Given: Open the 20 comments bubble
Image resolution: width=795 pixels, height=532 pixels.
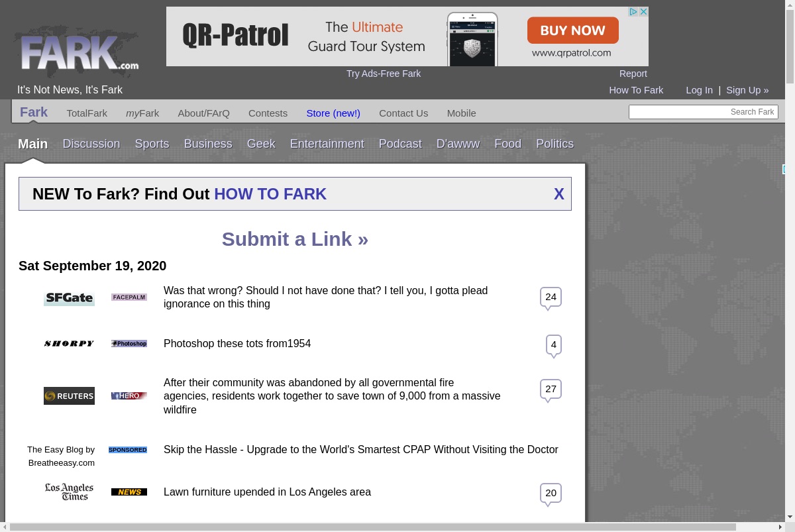Looking at the screenshot, I should [x=551, y=494].
